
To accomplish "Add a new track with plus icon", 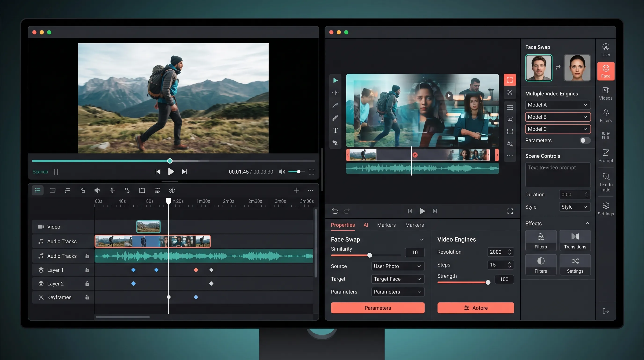I will pyautogui.click(x=296, y=190).
